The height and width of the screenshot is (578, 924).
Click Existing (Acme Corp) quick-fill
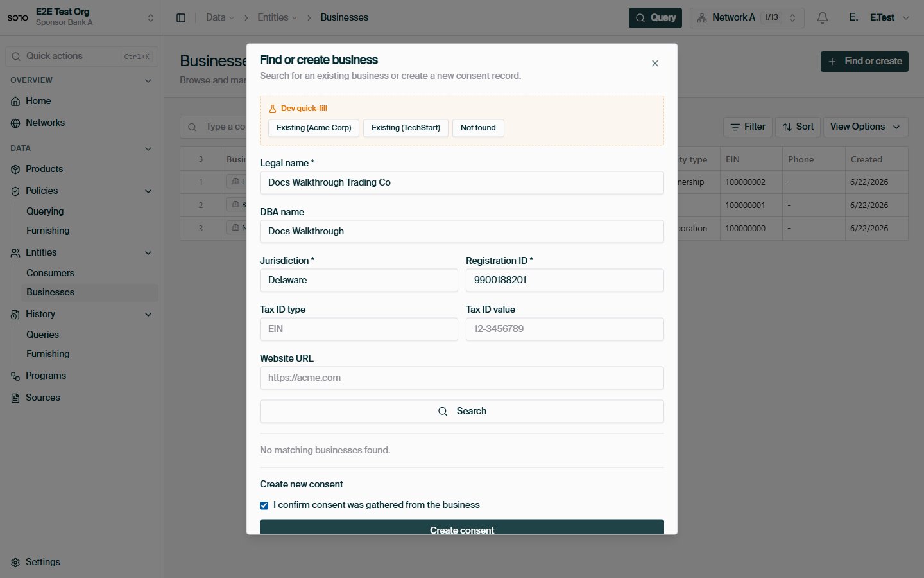314,128
